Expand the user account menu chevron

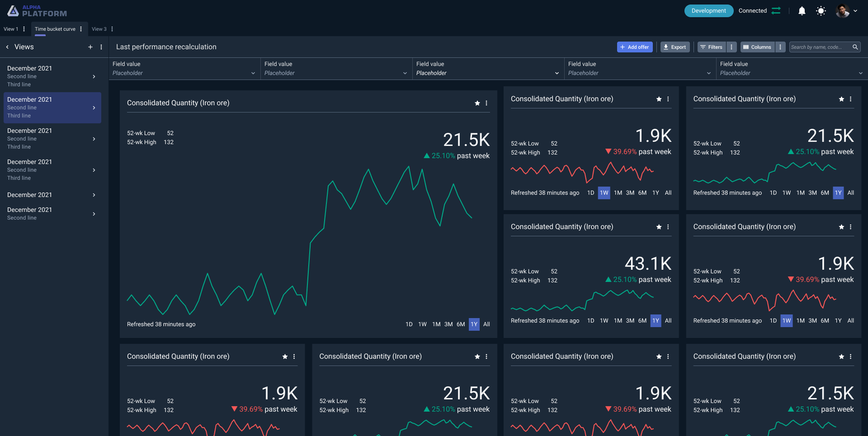click(855, 11)
